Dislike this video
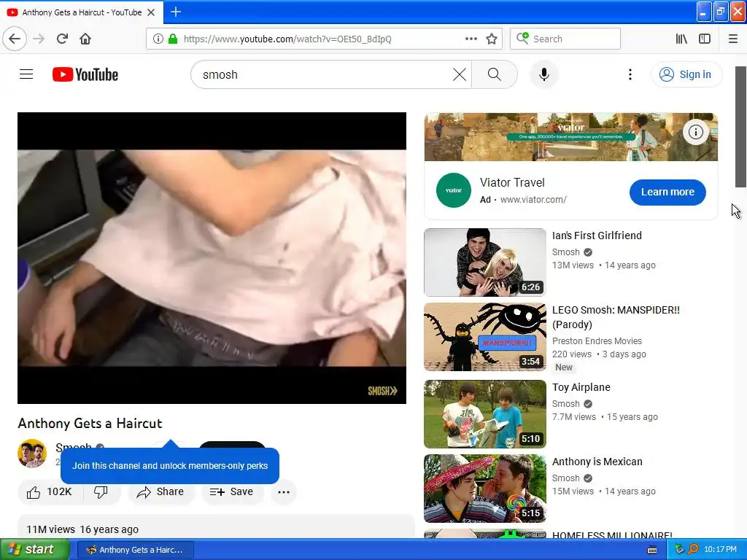747x560 pixels. click(x=101, y=492)
